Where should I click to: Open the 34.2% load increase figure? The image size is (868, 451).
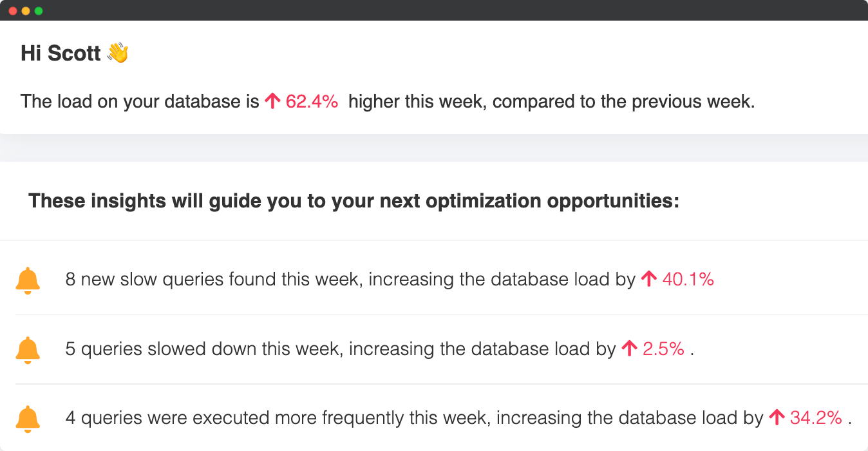[x=816, y=417]
